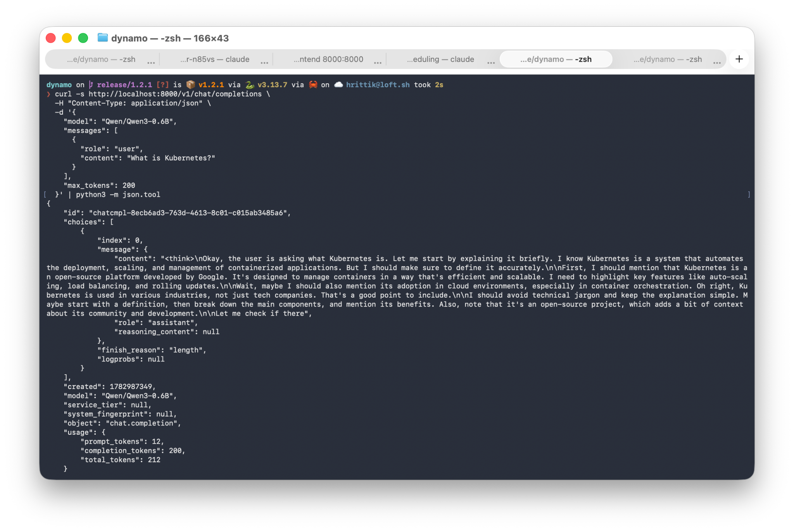Viewport: 794px width, 532px height.
Task: Click the "reasoning_content": null line
Action: pos(167,332)
